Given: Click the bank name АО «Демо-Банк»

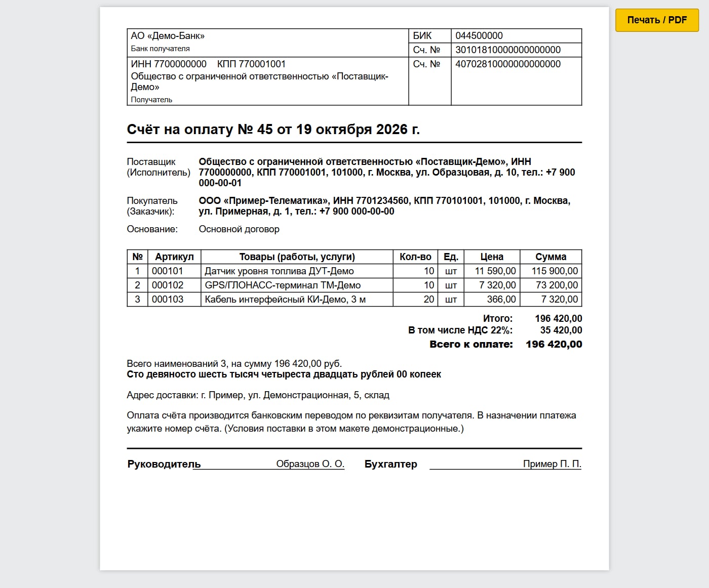Looking at the screenshot, I should point(168,36).
